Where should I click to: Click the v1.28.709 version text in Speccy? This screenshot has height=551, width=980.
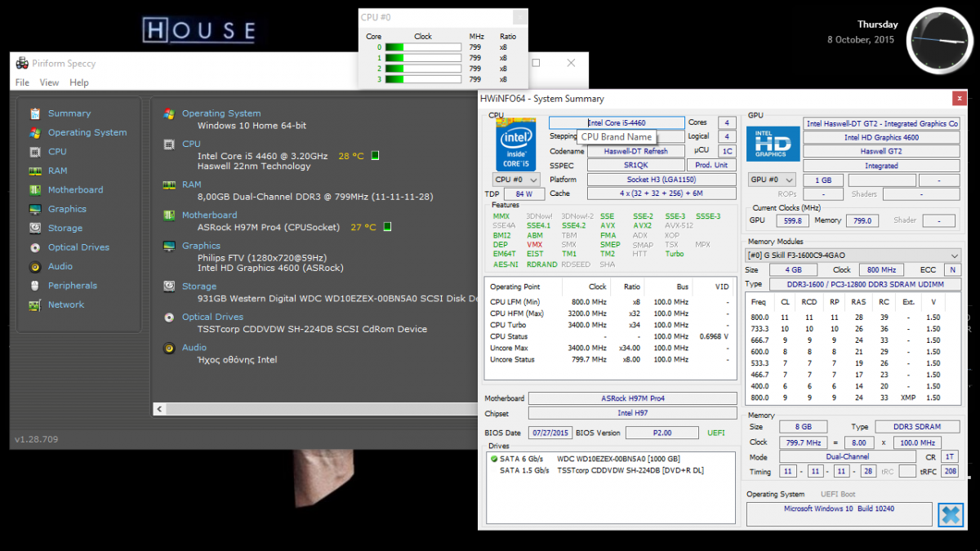click(x=36, y=439)
